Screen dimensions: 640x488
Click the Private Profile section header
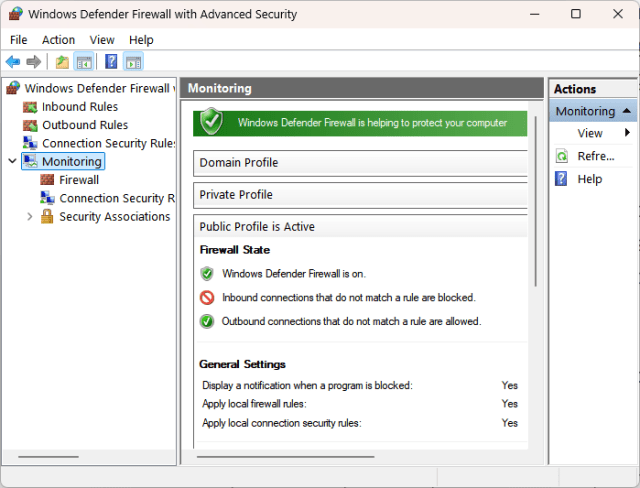(x=360, y=195)
